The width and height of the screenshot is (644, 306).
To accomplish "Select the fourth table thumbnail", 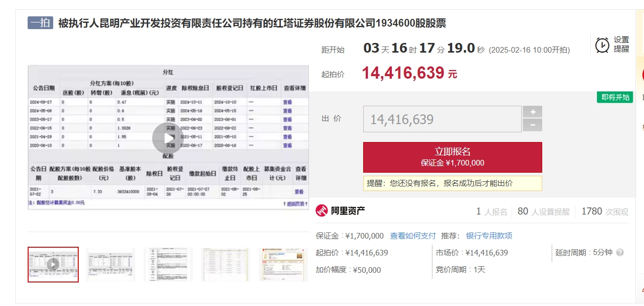I will pyautogui.click(x=226, y=264).
